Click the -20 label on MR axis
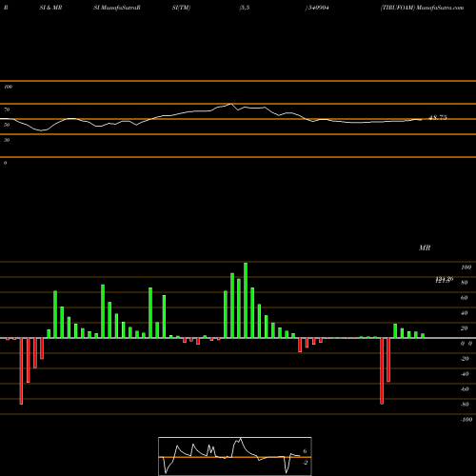Viewport: 476px width, 476px height. tap(465, 359)
